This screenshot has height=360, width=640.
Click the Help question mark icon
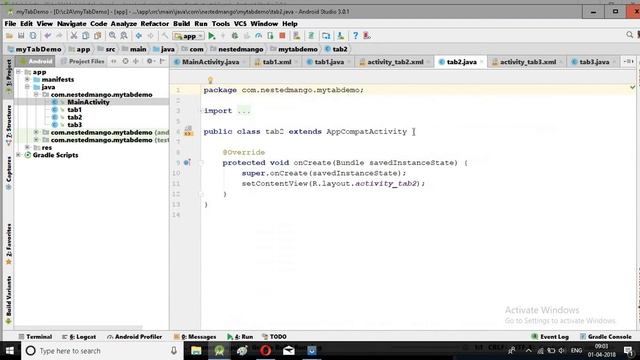356,36
